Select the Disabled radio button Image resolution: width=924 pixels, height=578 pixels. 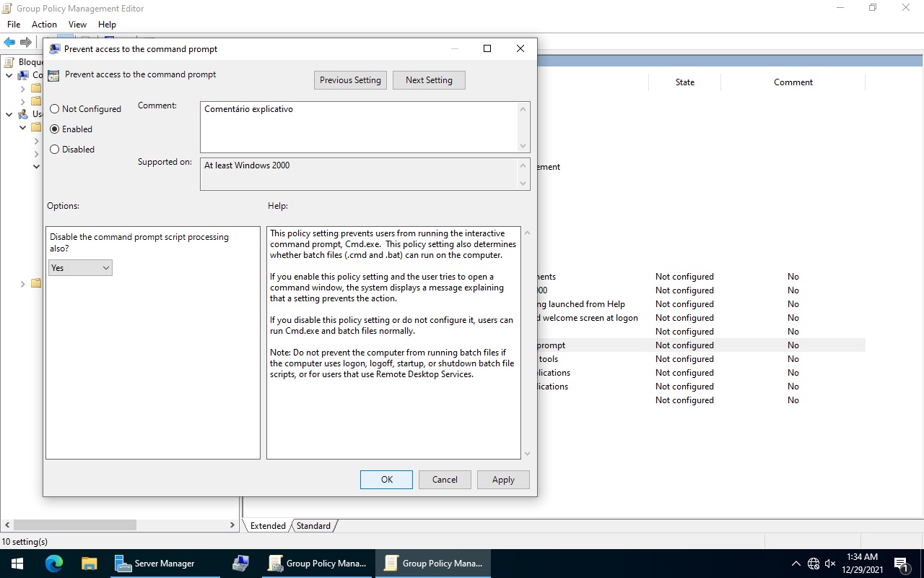54,149
